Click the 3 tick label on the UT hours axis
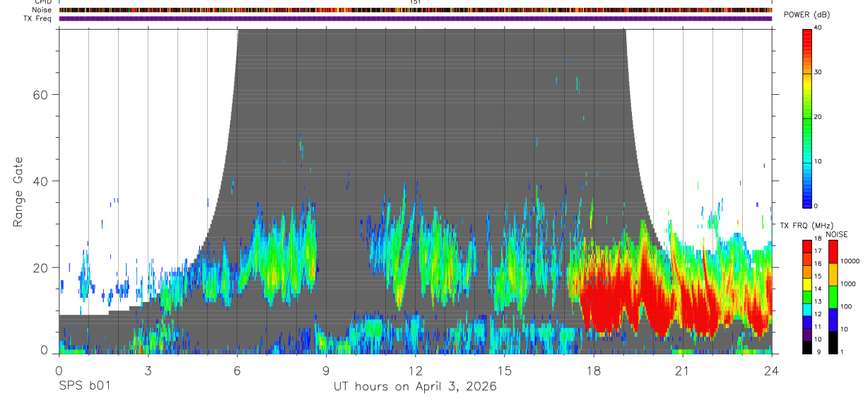This screenshot has height=401, width=868. click(x=148, y=371)
